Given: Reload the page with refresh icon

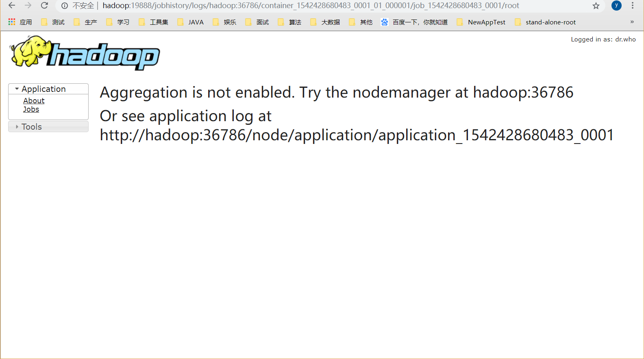Looking at the screenshot, I should (45, 6).
